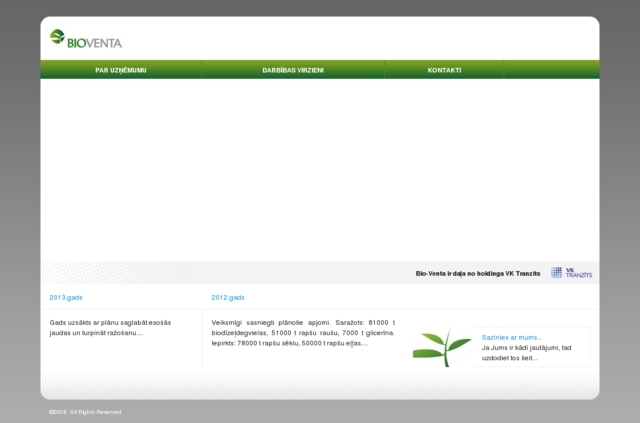This screenshot has width=640, height=423.
Task: Click the Sazinies ar mums... link
Action: pos(512,338)
